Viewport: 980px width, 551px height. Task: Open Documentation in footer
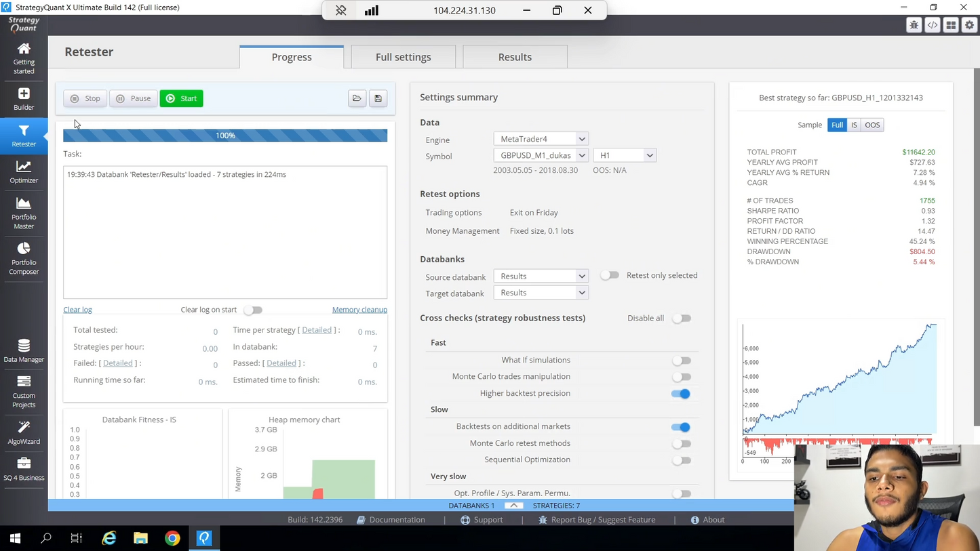point(391,520)
